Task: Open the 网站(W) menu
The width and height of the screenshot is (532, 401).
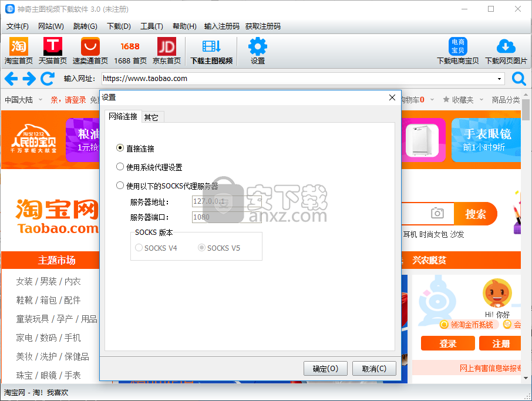Action: [x=51, y=26]
